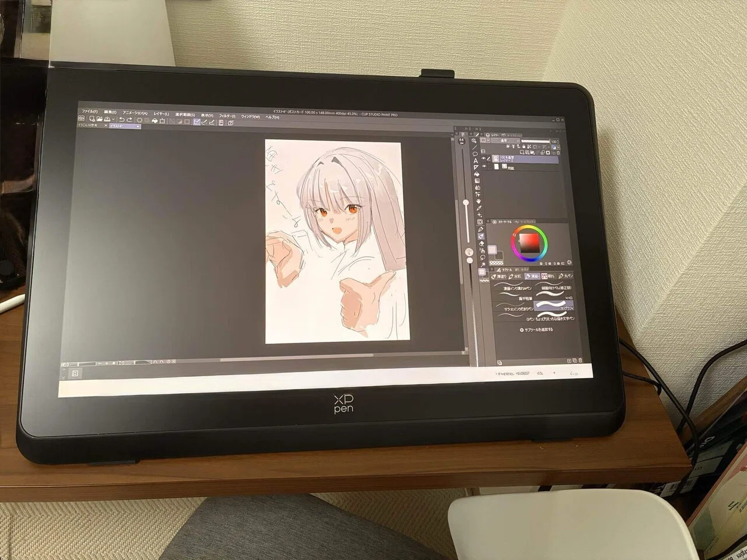Select the 厚塗り sub tool group
This screenshot has height=560, width=747.
pos(498,276)
